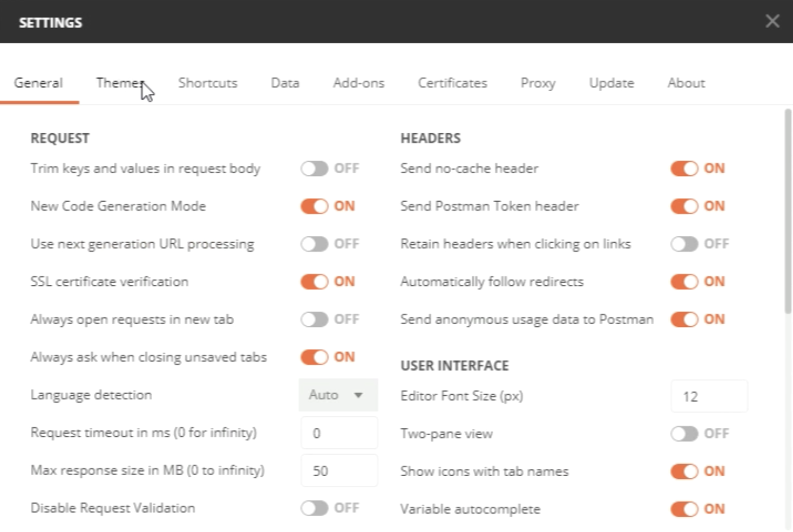Viewport: 793px width, 532px height.
Task: Select the About tab
Action: (x=686, y=83)
